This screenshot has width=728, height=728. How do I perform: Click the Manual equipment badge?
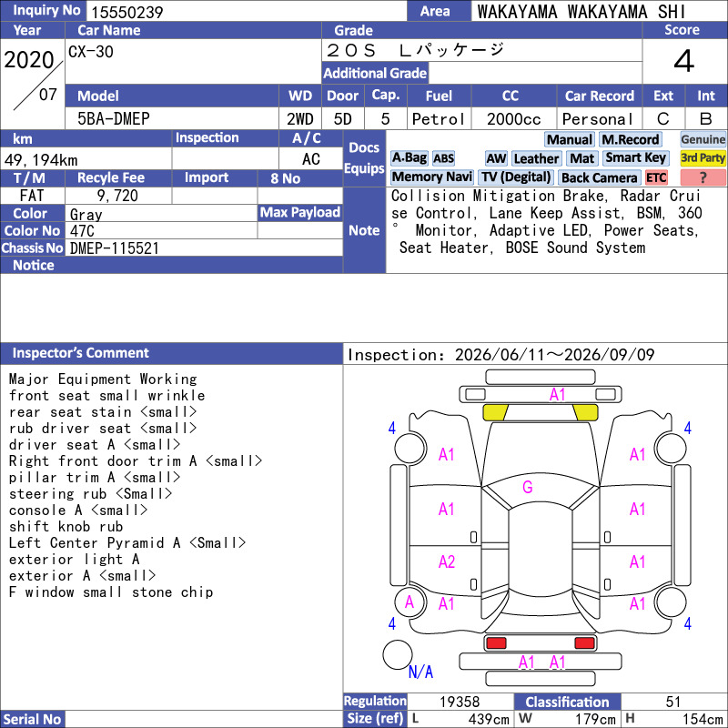569,139
